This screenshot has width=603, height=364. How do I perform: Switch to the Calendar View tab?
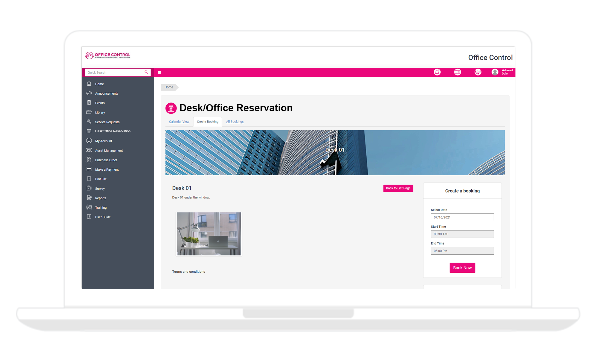point(179,122)
